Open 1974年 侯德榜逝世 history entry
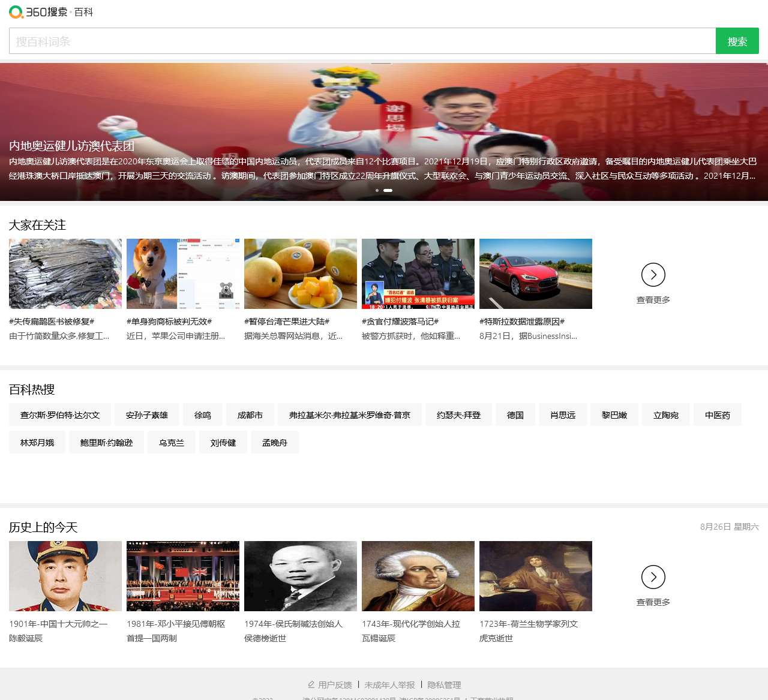Image resolution: width=768 pixels, height=700 pixels. click(293, 631)
